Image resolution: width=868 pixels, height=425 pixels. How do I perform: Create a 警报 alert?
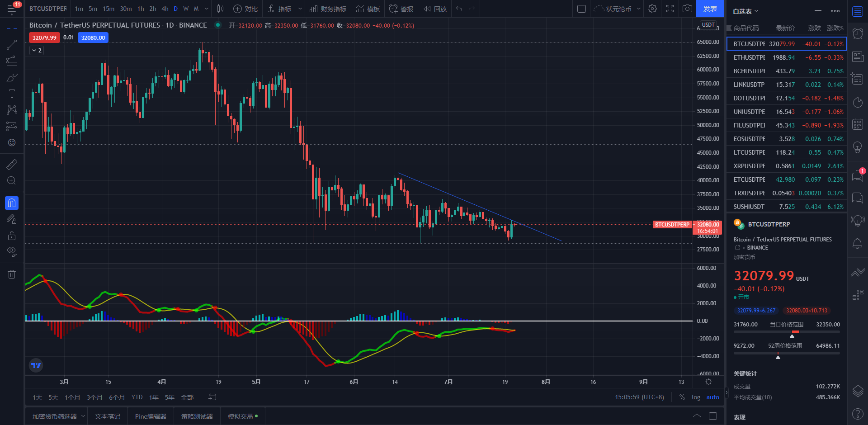(401, 9)
